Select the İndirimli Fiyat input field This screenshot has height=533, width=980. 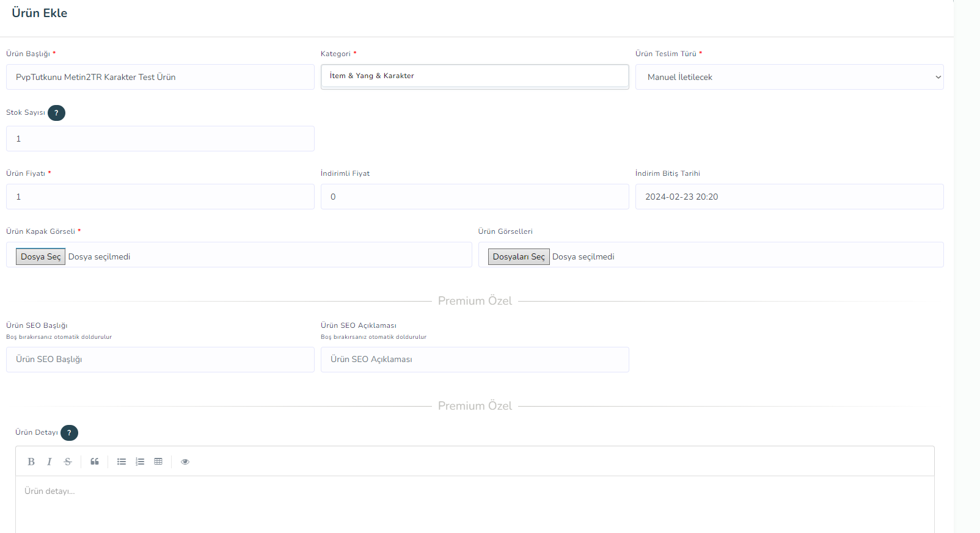click(x=474, y=197)
